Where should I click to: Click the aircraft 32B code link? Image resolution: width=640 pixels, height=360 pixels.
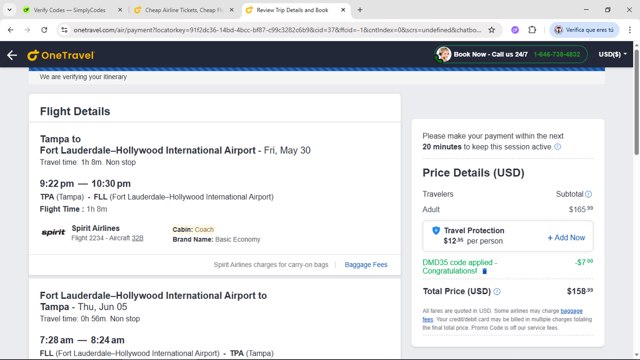tap(138, 238)
